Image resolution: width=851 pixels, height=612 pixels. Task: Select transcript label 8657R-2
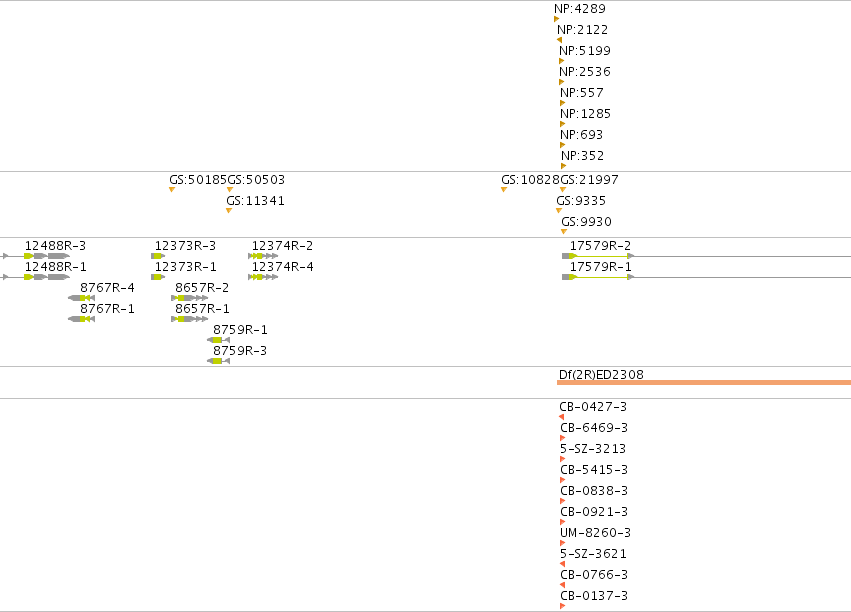(x=202, y=288)
